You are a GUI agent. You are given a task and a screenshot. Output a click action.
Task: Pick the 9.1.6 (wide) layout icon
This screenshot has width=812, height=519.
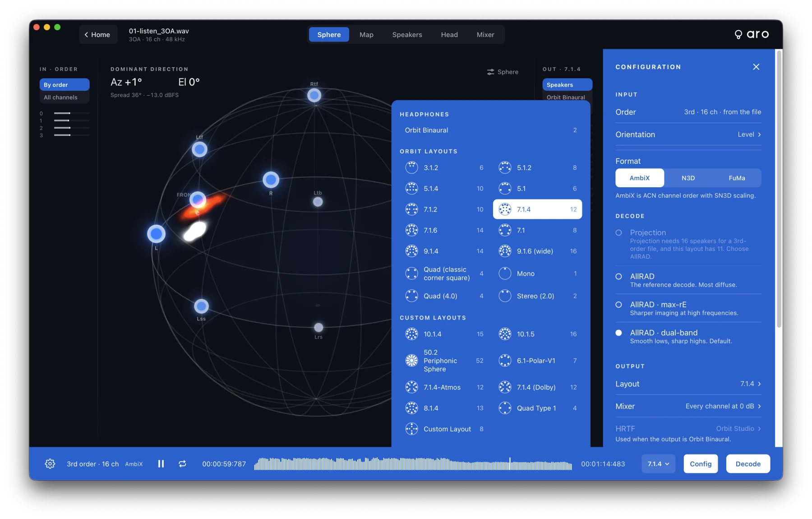coord(505,251)
